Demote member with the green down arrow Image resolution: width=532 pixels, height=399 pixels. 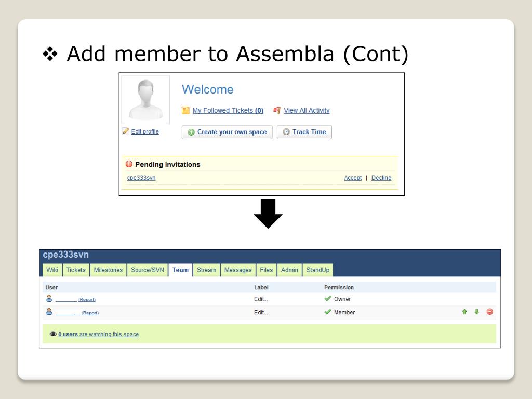pos(477,312)
